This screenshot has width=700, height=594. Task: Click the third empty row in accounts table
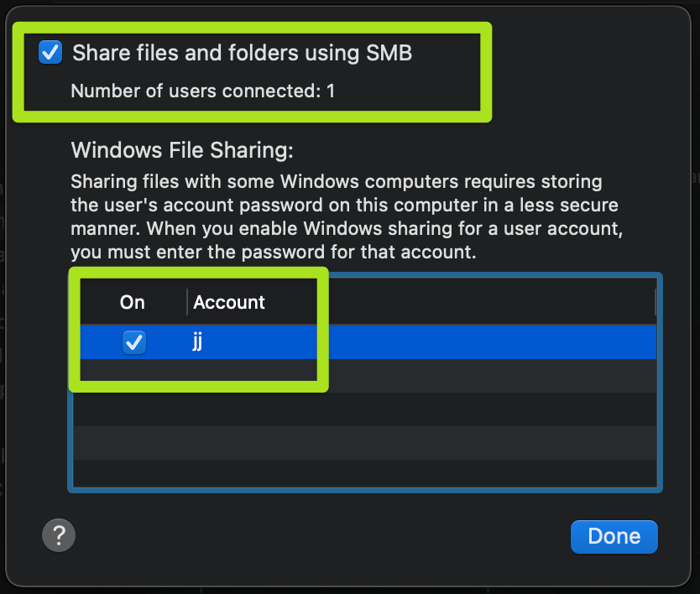tap(365, 443)
